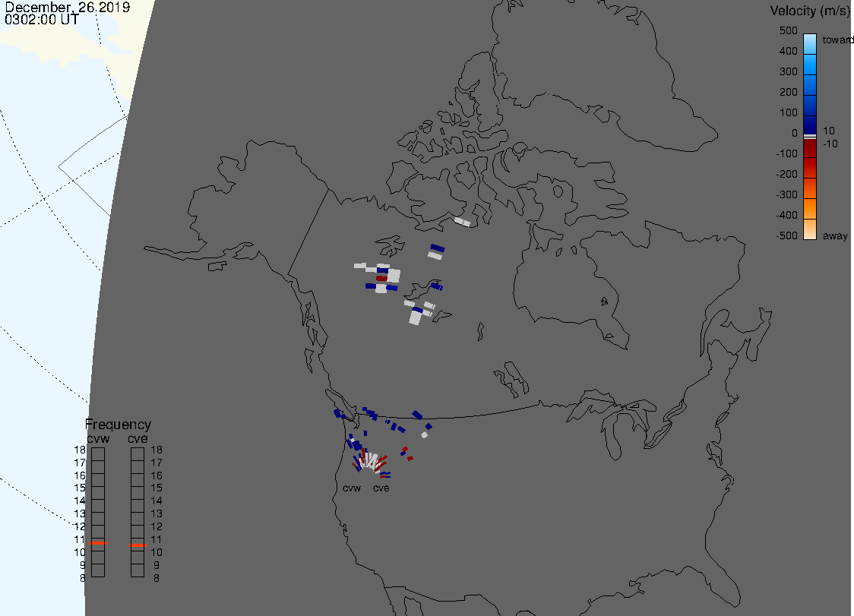Viewport: 854px width, 616px height.
Task: Click 9 on the cvw frequency scale
Action: click(x=83, y=565)
